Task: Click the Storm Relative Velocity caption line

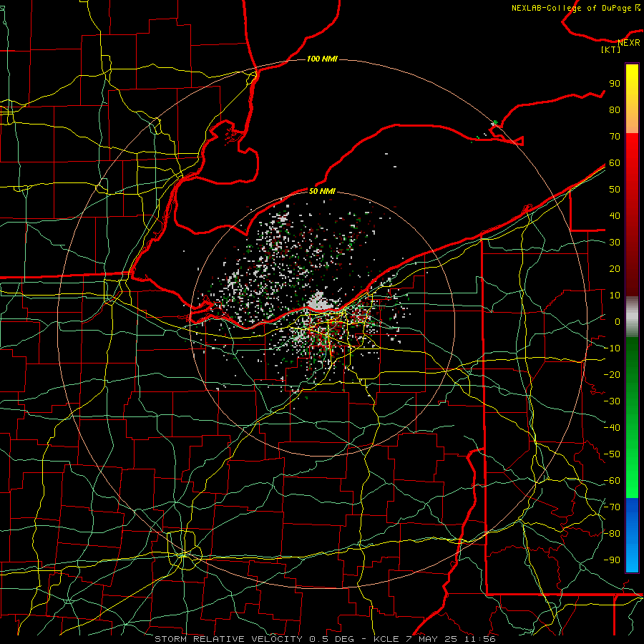Action: click(325, 639)
